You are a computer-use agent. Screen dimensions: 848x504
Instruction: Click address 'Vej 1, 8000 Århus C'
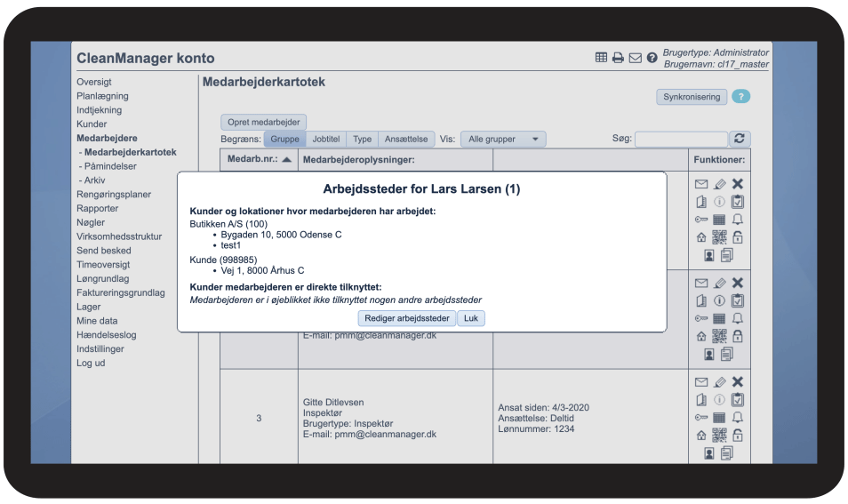(262, 270)
